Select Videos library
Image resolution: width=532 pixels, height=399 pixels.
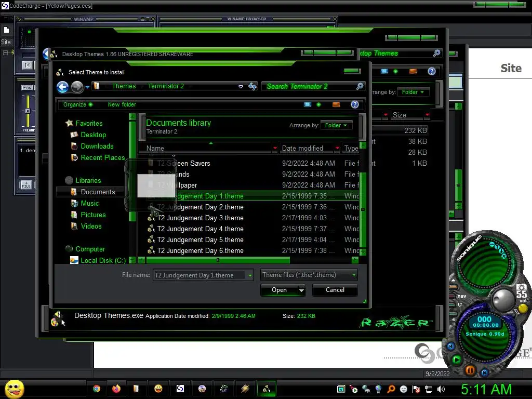[x=91, y=227]
